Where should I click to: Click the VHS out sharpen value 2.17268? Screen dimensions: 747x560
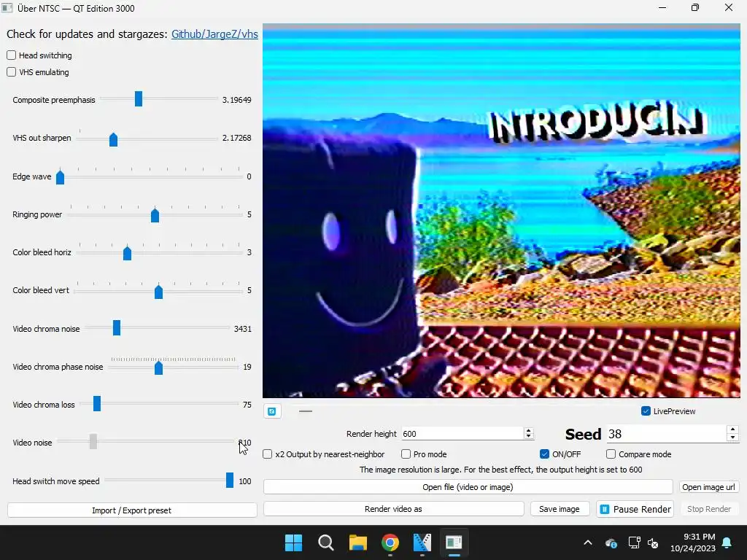[x=237, y=138]
